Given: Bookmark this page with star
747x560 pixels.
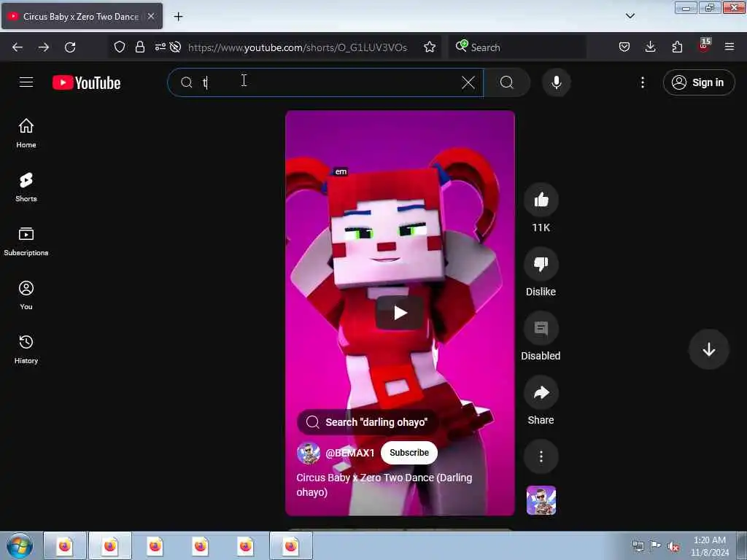Looking at the screenshot, I should pos(429,47).
